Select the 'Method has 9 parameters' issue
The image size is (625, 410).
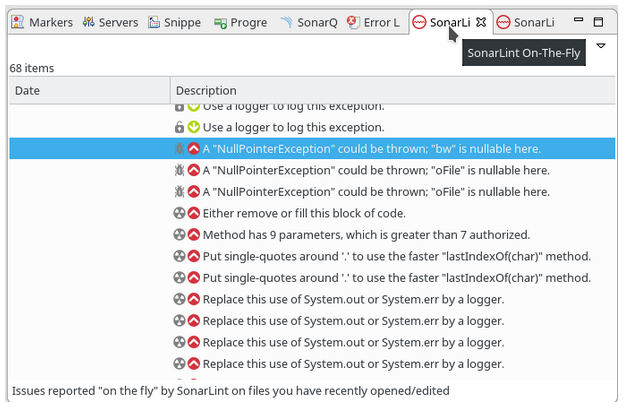pyautogui.click(x=312, y=235)
